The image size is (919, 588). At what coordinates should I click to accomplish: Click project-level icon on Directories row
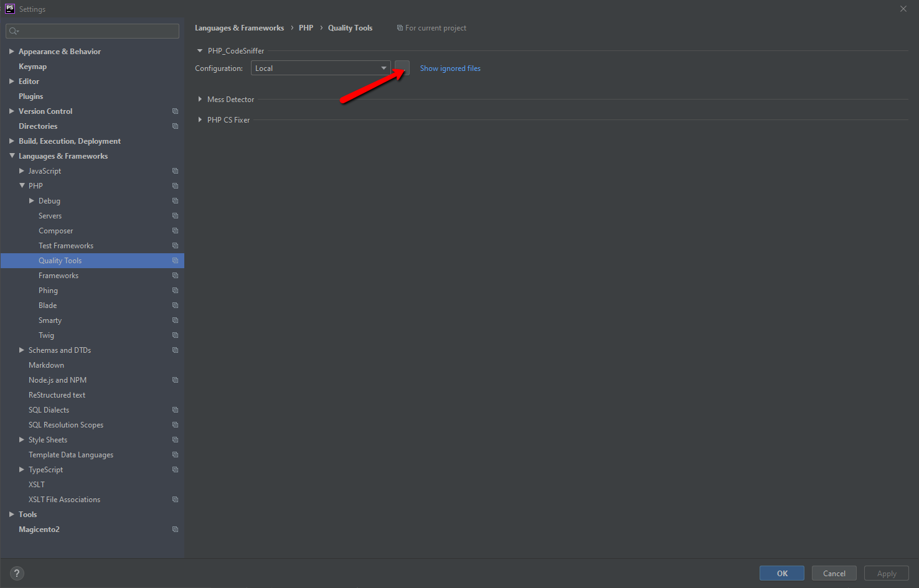tap(175, 126)
